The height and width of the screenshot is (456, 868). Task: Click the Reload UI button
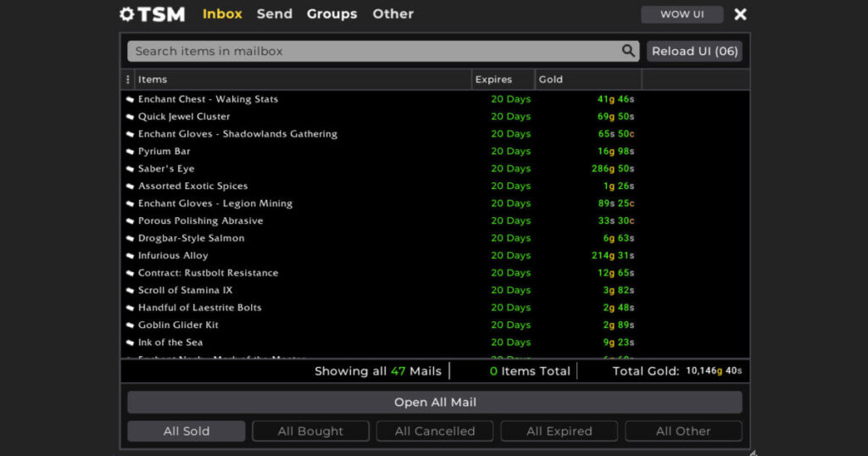694,51
